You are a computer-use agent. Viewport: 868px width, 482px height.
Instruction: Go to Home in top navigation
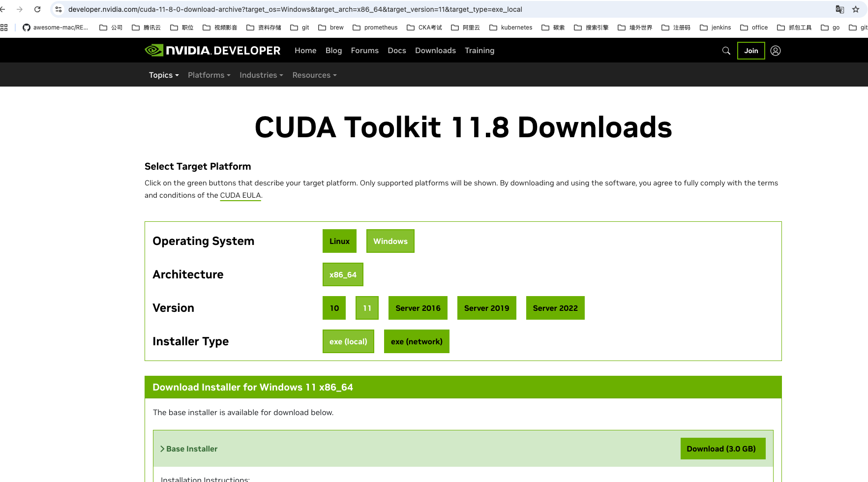coord(305,50)
